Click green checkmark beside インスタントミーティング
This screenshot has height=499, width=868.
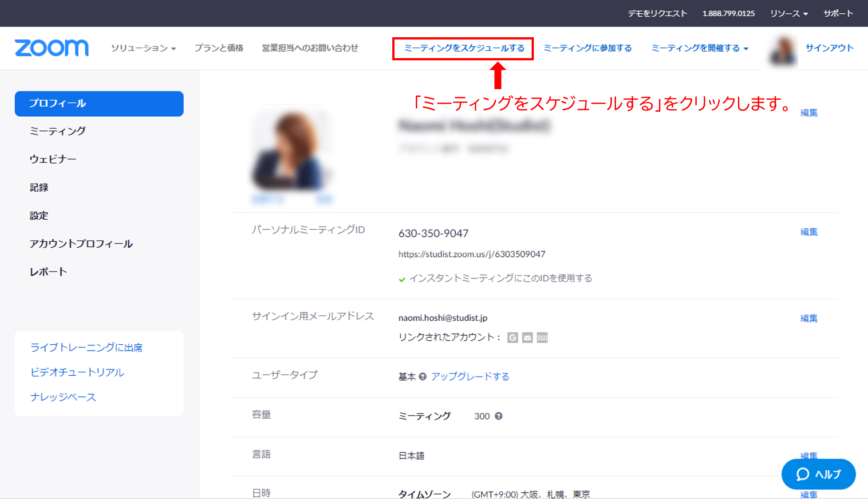coord(402,279)
